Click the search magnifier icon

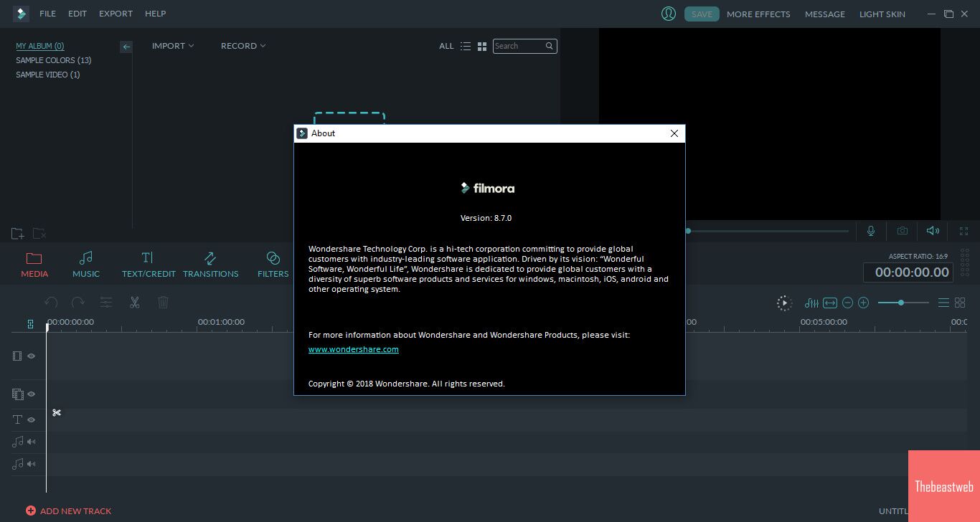(x=550, y=46)
